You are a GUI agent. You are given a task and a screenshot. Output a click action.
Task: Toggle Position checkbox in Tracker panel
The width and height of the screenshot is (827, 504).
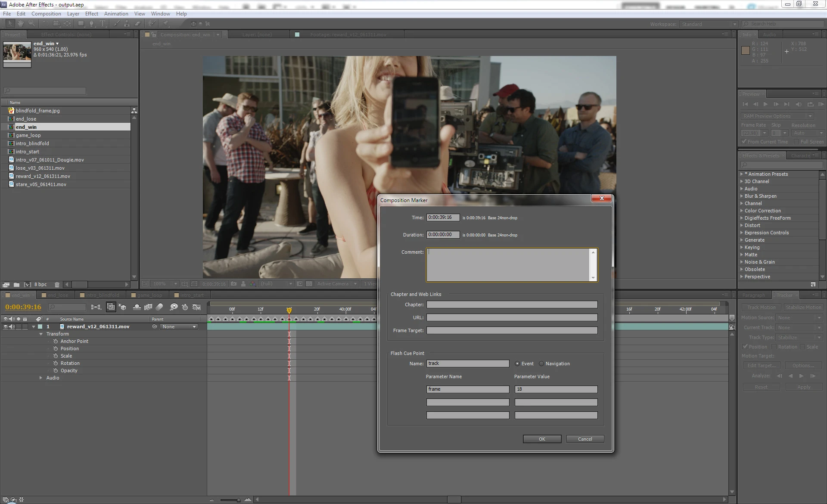coord(745,347)
